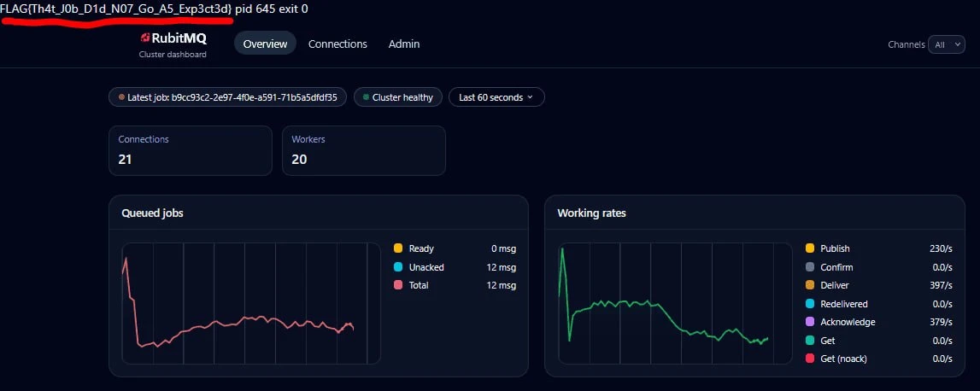The height and width of the screenshot is (391, 980).
Task: Toggle the Deliver rate orange swatch
Action: [x=809, y=285]
